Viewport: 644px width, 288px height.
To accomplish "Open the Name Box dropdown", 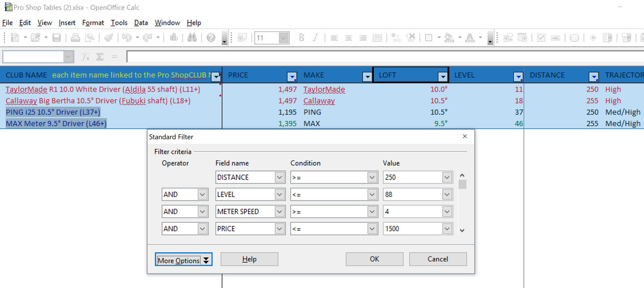I will [x=68, y=57].
